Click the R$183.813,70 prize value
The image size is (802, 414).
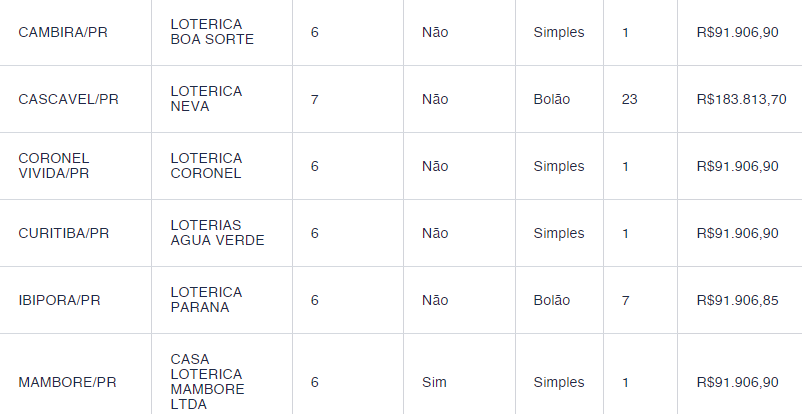click(742, 99)
